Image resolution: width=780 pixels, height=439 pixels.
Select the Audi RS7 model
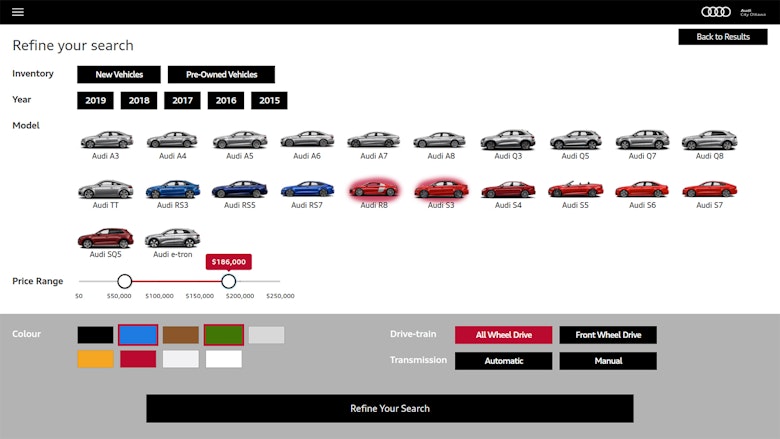[307, 189]
